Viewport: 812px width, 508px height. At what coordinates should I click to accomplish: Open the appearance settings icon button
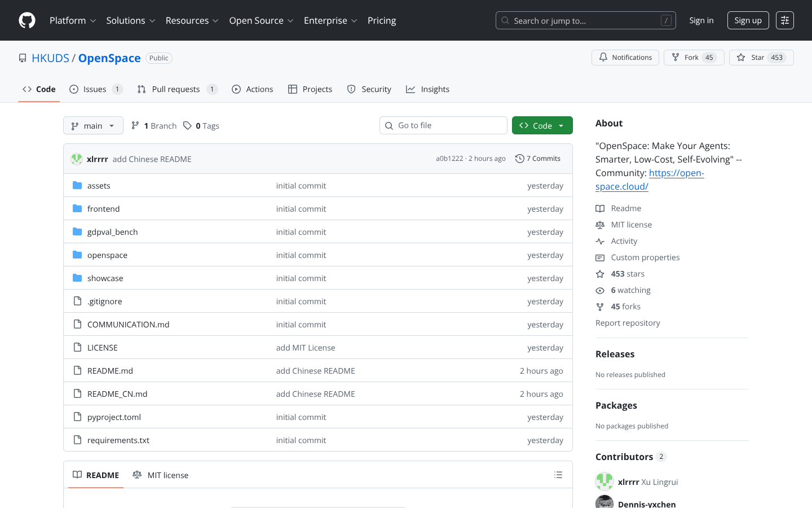(784, 20)
